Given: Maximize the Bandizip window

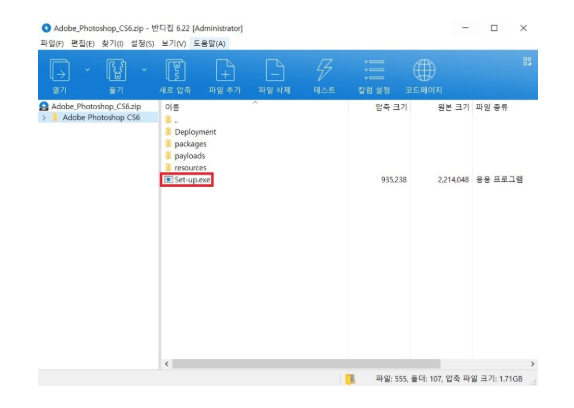Looking at the screenshot, I should 494,28.
